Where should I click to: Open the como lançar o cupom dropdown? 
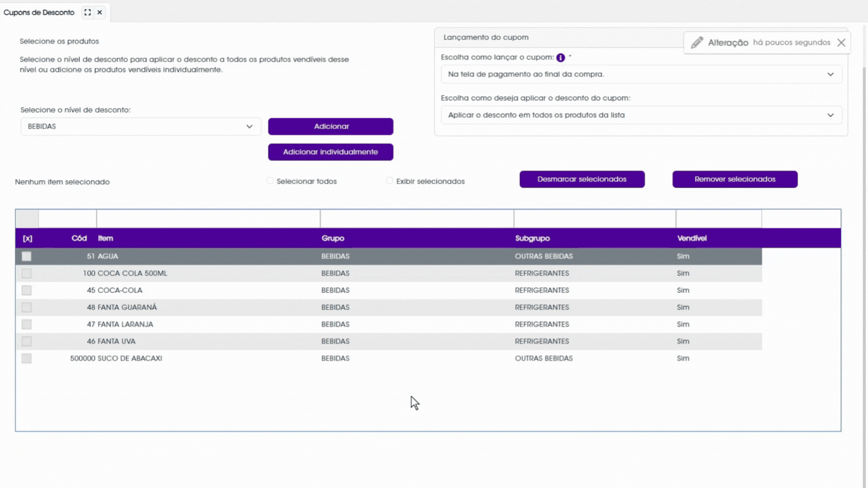[641, 74]
